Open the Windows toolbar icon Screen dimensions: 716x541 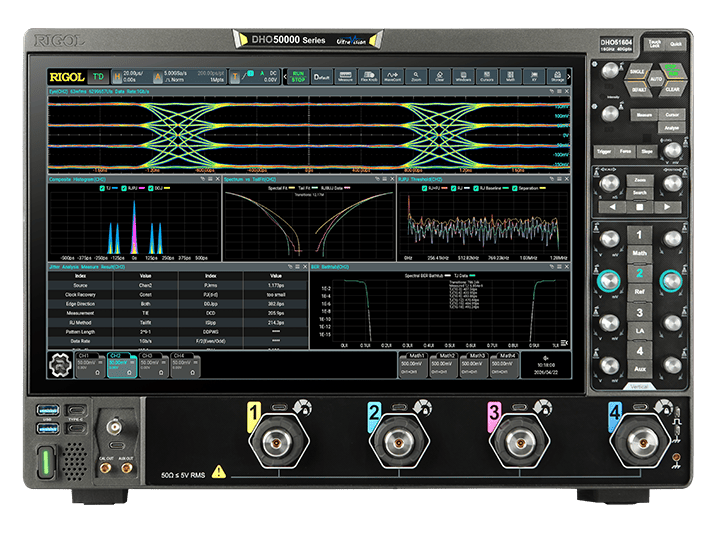463,76
